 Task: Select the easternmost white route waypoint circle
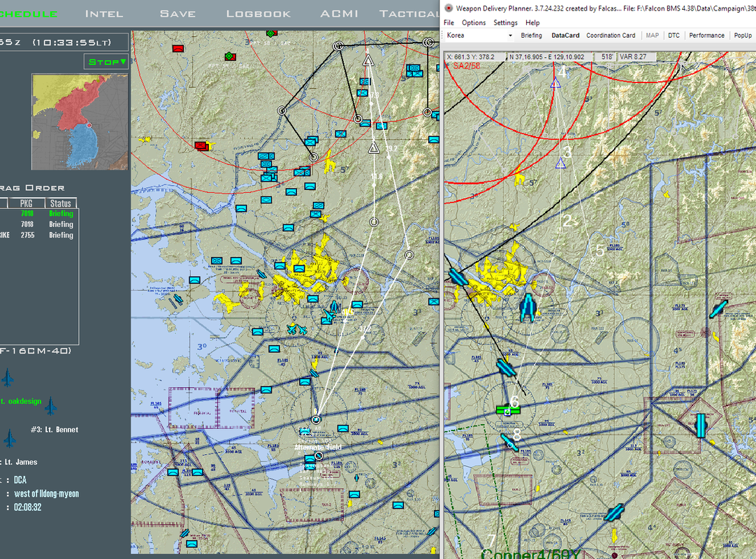(409, 254)
